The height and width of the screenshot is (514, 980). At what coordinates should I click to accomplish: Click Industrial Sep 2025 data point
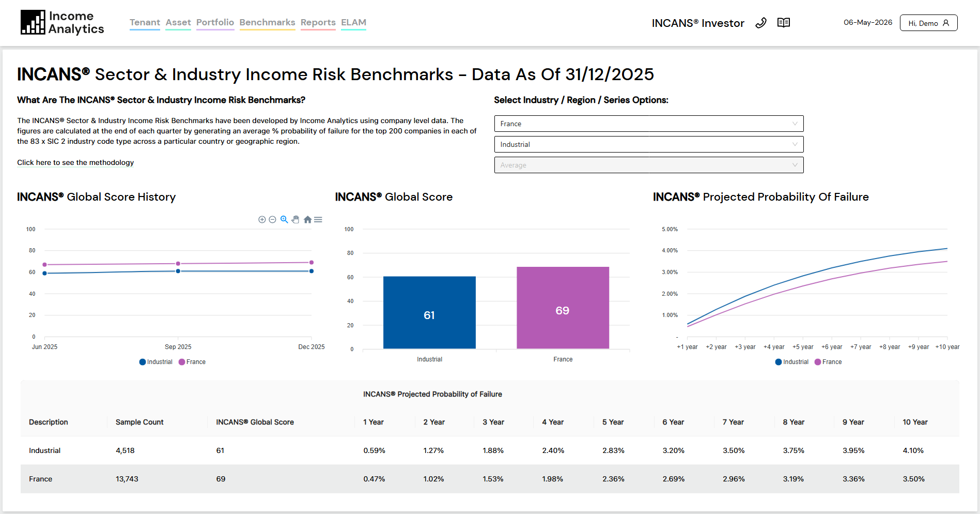click(178, 271)
